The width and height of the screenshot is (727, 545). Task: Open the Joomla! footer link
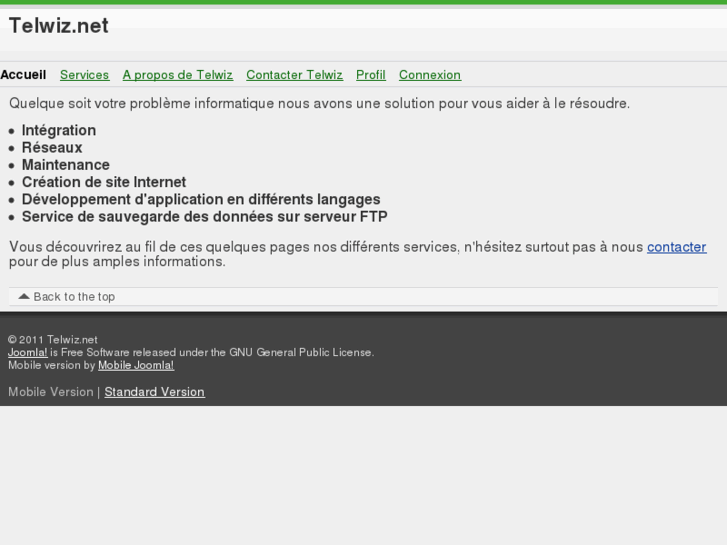click(x=28, y=353)
